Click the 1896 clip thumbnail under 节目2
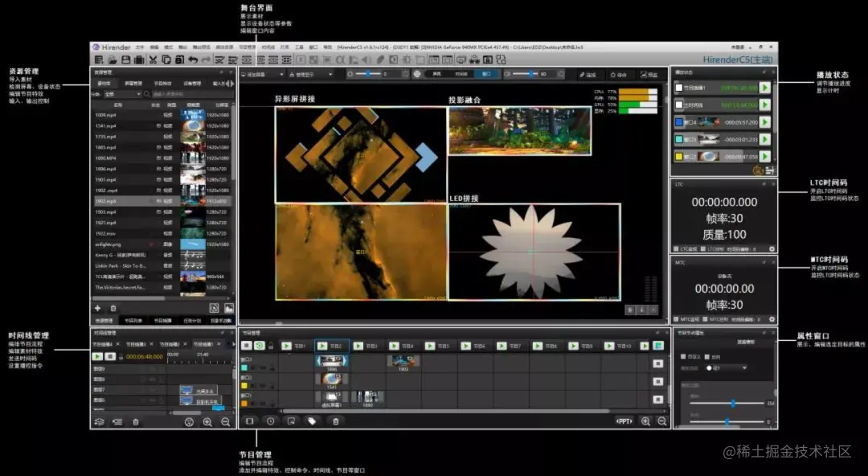Viewport: 868px width, 476px height. [x=332, y=362]
